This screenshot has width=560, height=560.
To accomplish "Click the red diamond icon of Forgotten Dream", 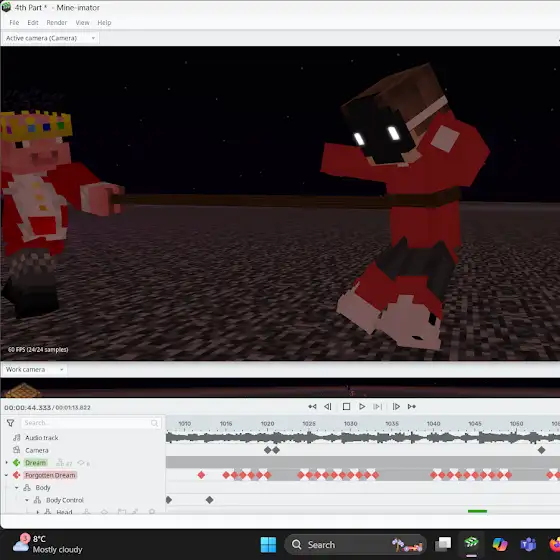I will 16,475.
